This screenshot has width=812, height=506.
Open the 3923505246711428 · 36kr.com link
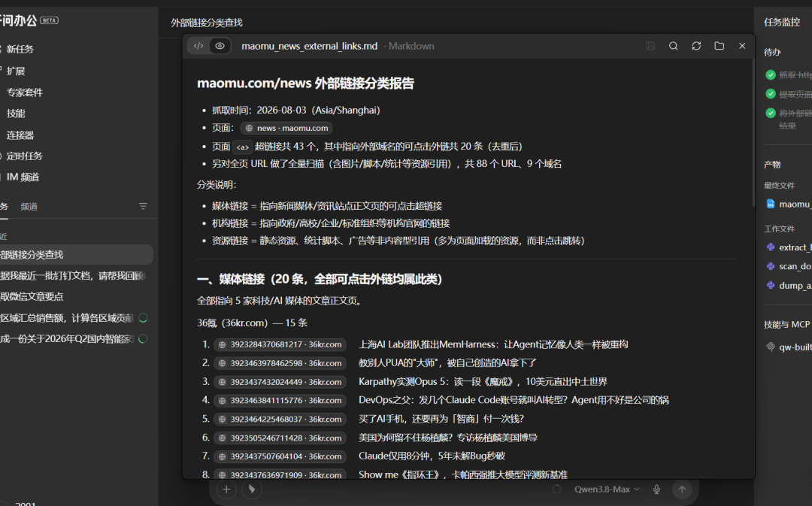[x=280, y=438]
